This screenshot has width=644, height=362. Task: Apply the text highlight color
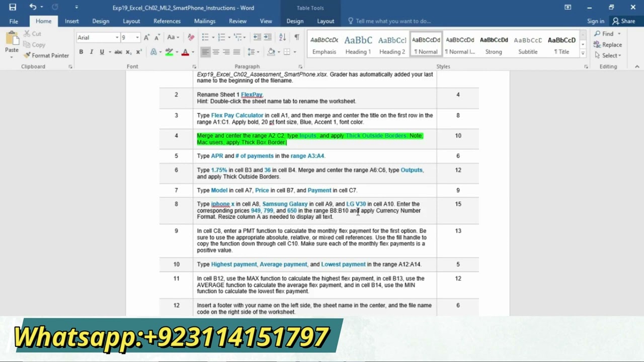point(169,52)
